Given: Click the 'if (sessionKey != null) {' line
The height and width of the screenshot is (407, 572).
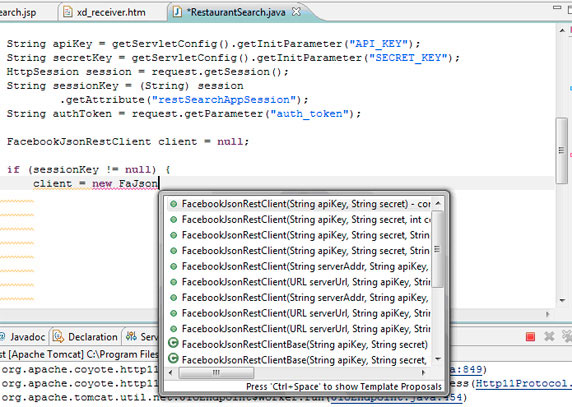Looking at the screenshot, I should [89, 170].
